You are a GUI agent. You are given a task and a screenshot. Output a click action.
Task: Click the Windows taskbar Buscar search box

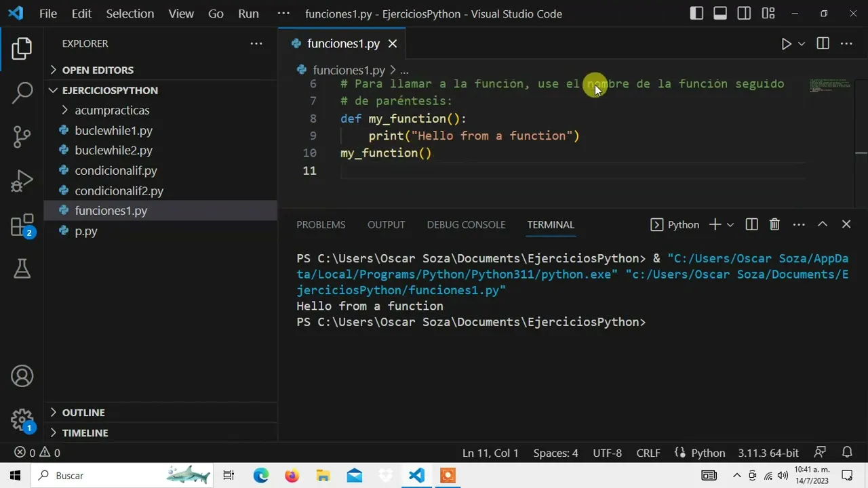122,476
